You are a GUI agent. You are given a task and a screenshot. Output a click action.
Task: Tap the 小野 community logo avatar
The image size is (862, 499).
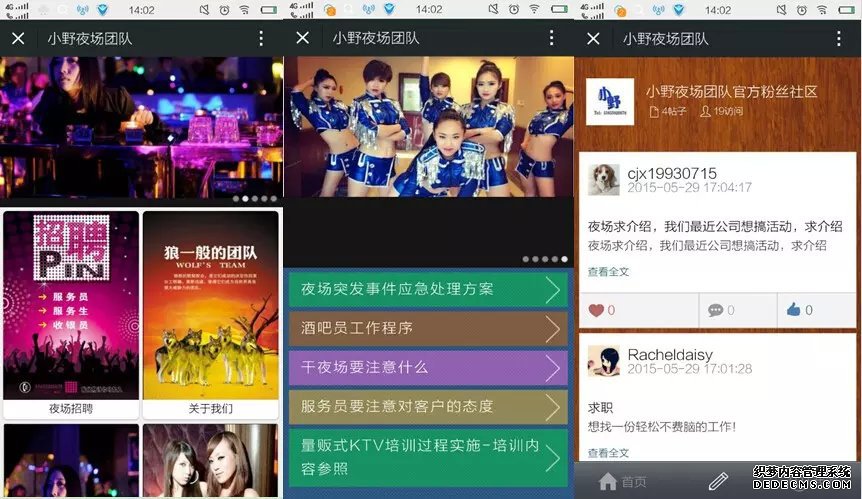pyautogui.click(x=610, y=102)
